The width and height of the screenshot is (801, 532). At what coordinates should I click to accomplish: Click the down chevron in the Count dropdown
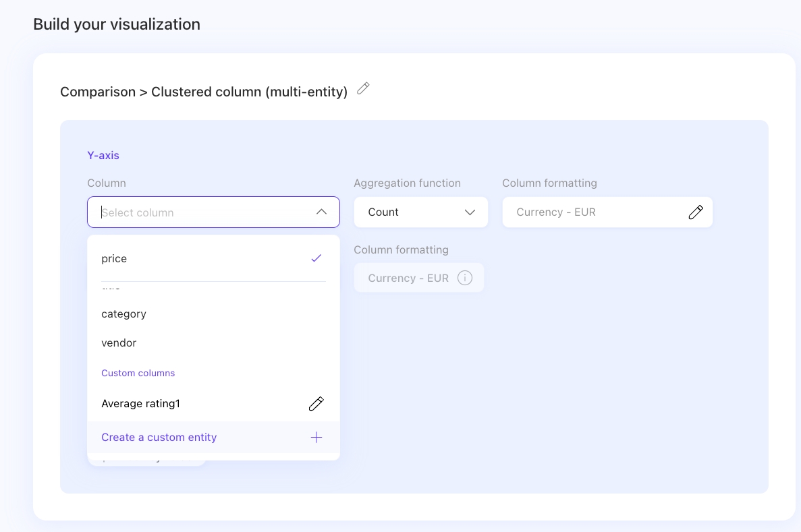(470, 212)
